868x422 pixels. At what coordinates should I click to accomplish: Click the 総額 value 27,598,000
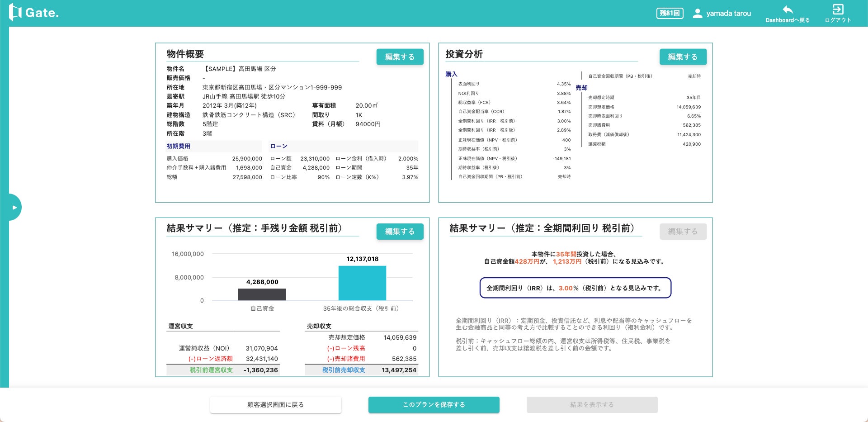(x=247, y=177)
